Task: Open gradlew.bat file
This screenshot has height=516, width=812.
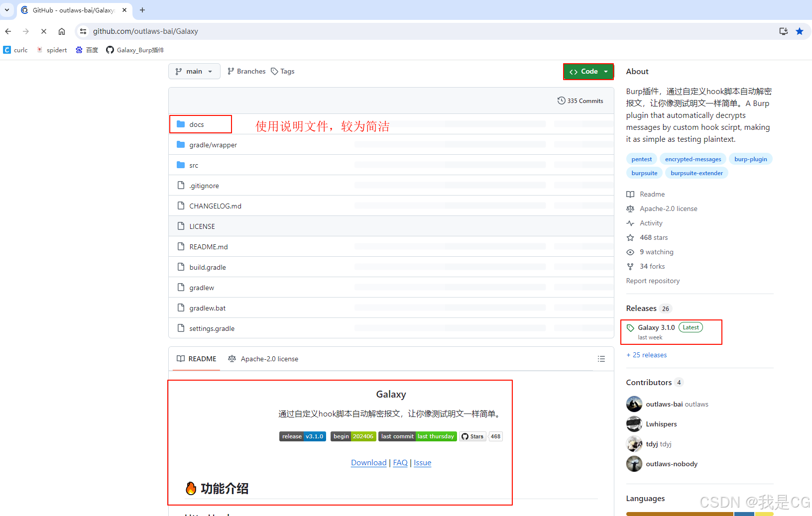Action: tap(208, 308)
